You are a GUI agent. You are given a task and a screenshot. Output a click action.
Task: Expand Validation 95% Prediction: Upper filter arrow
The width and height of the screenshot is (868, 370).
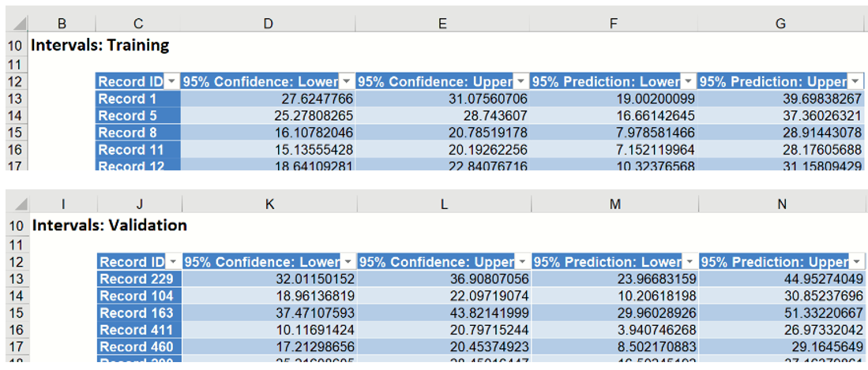coord(857,263)
